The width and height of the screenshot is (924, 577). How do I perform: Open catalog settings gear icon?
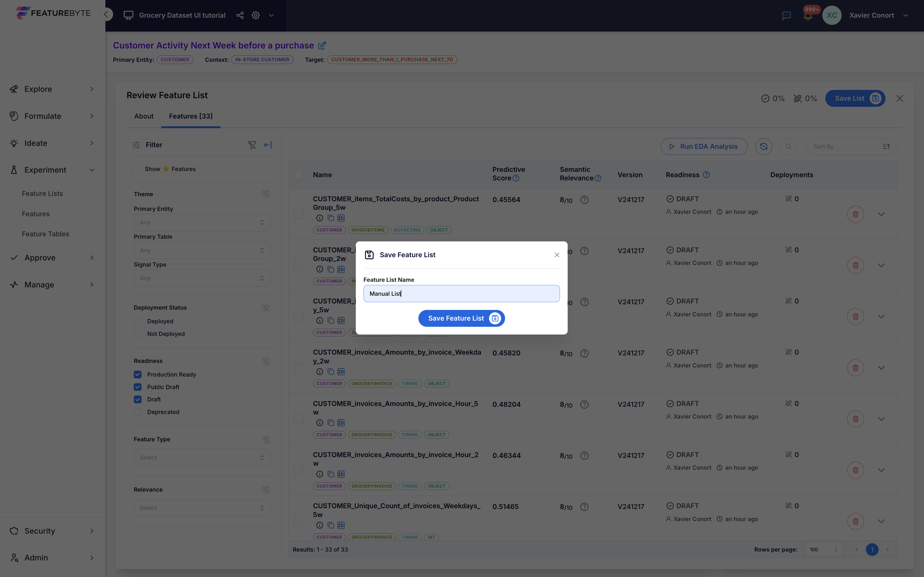256,15
